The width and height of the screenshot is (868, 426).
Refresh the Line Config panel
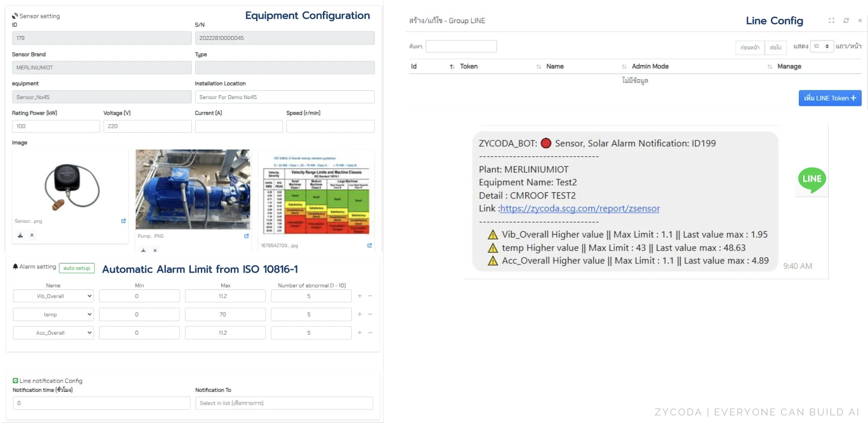pos(846,21)
